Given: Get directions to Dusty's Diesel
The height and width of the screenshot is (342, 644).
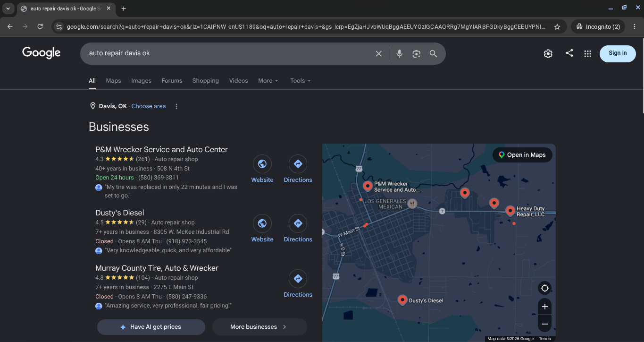Looking at the screenshot, I should click(x=298, y=223).
